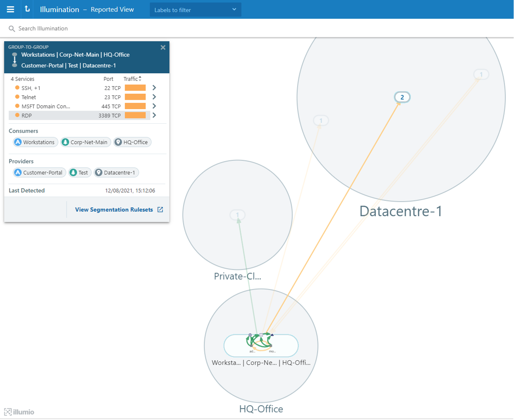Click the Corp-Net-Main consumer label

86,142
